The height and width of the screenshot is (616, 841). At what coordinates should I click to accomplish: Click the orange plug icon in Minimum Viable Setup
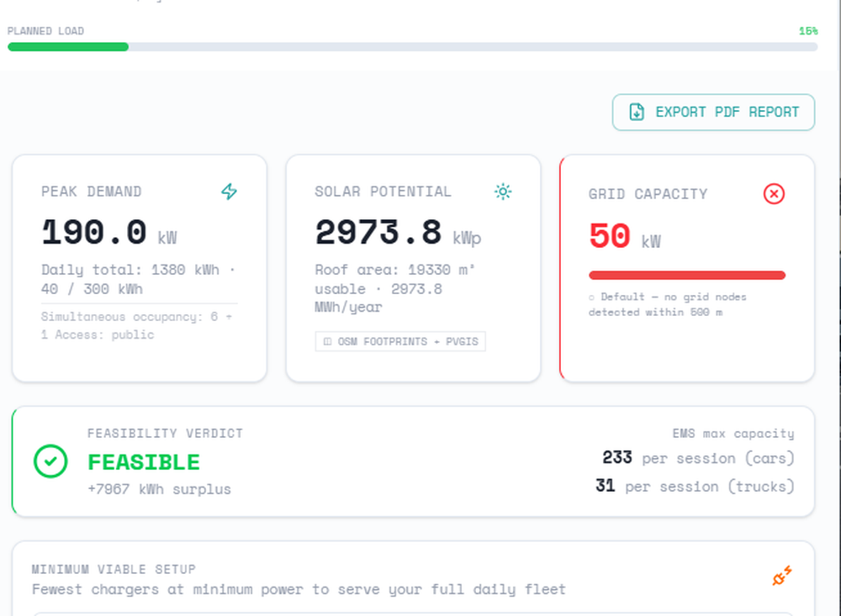click(782, 576)
